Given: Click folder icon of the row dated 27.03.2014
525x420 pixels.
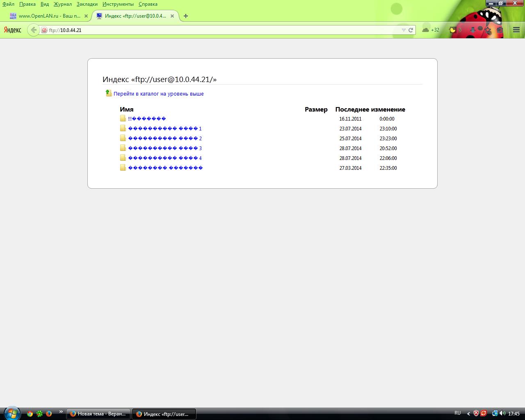Looking at the screenshot, I should pos(123,167).
